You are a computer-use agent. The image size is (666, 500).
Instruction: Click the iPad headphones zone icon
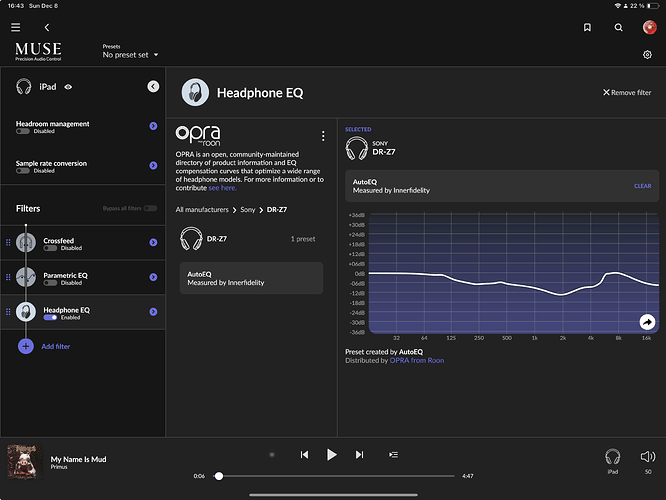click(x=24, y=87)
